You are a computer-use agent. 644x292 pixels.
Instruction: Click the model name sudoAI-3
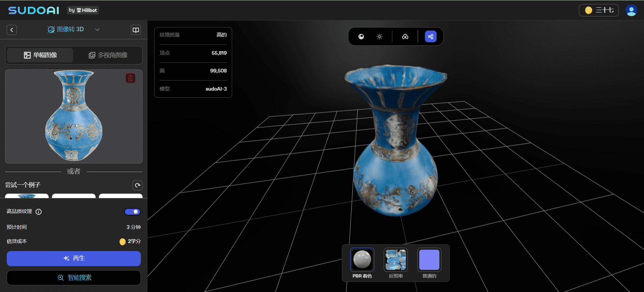tap(216, 89)
